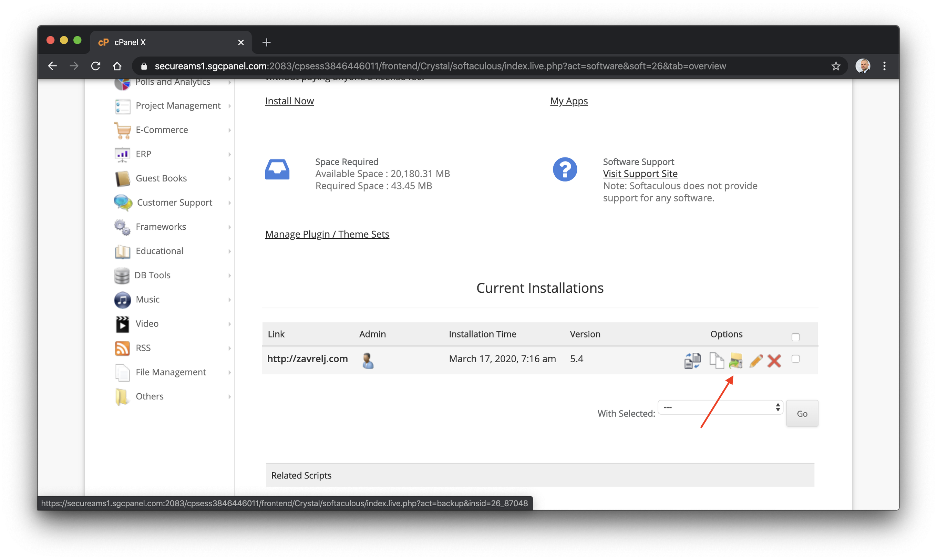
Task: Click the Version column header
Action: [585, 334]
